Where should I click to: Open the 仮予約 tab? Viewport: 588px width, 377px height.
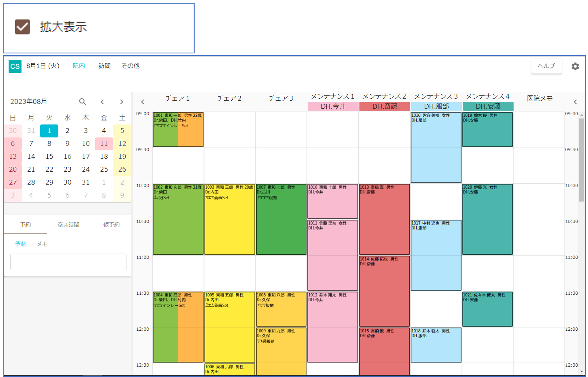(111, 224)
